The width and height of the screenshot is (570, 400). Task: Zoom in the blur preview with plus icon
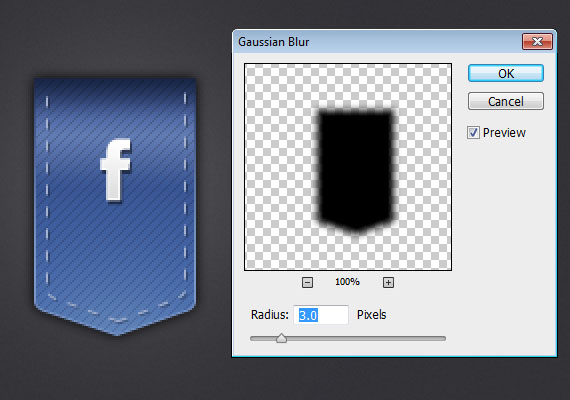388,282
